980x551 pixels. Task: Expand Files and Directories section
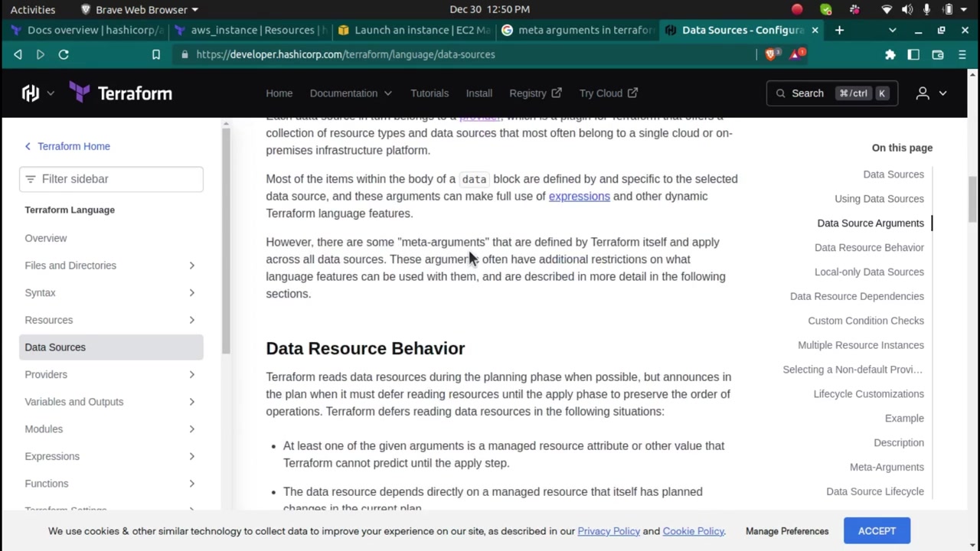(191, 266)
